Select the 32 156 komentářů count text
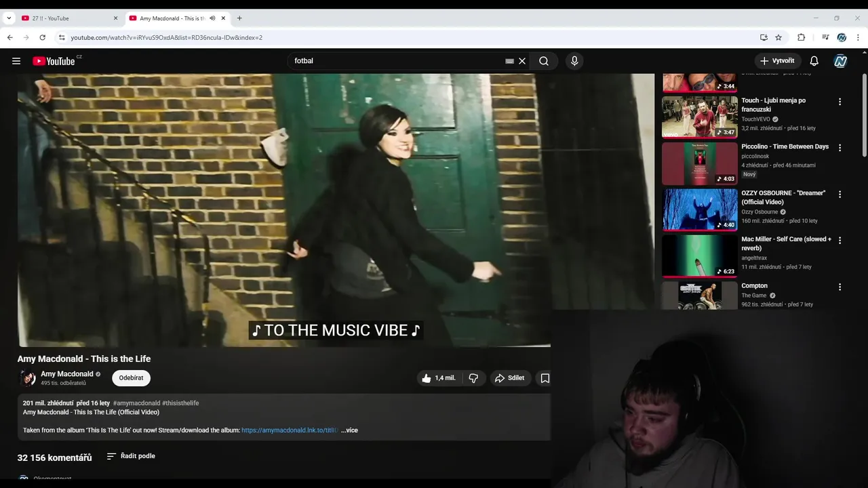The width and height of the screenshot is (868, 488). pyautogui.click(x=54, y=457)
